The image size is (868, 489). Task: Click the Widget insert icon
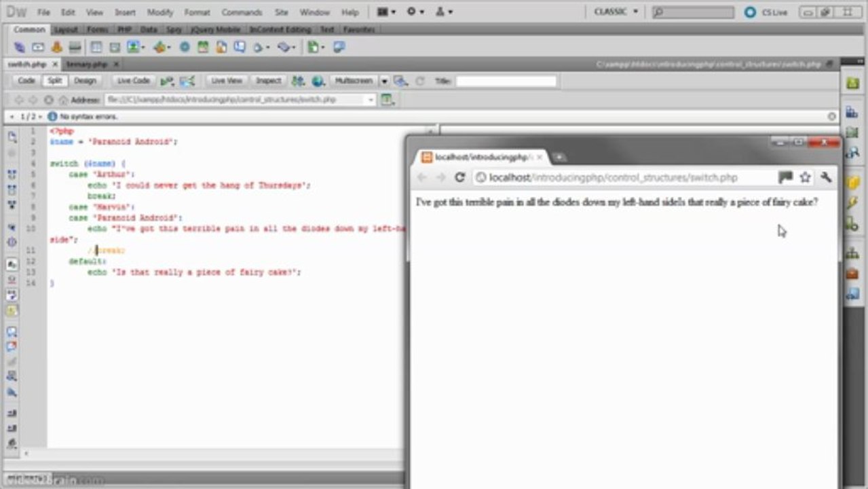click(x=185, y=48)
